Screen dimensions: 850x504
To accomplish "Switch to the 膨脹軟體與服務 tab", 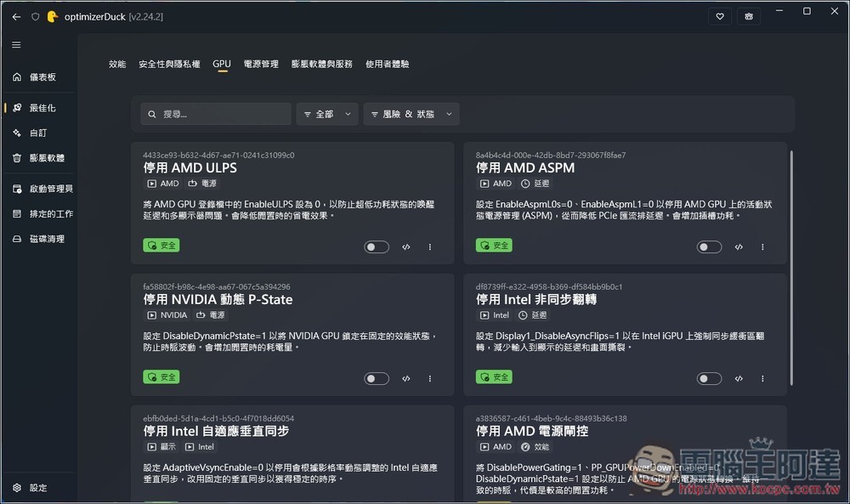I will click(x=322, y=64).
